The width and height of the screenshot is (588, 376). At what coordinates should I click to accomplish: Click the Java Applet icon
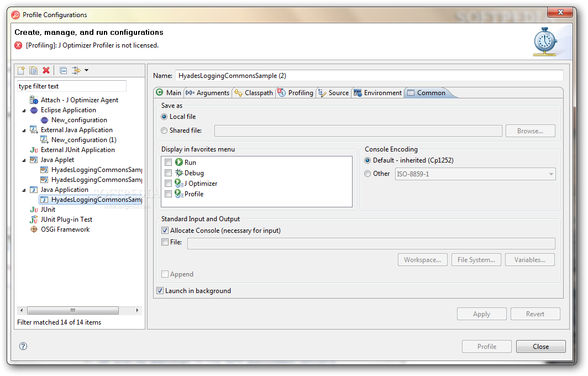tap(34, 160)
